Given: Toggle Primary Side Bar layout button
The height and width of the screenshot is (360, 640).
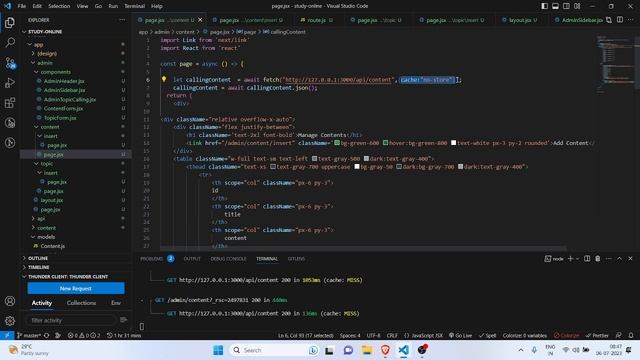Looking at the screenshot, I should (x=544, y=6).
